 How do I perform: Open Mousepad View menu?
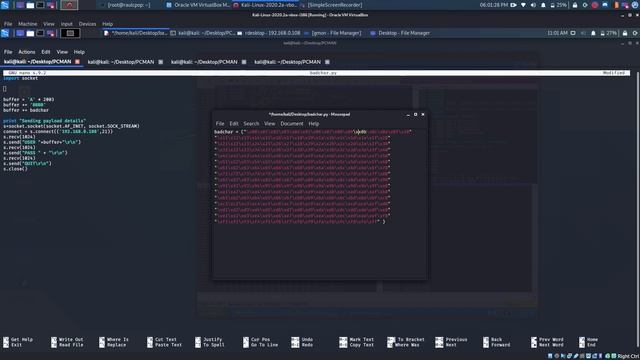[x=269, y=124]
